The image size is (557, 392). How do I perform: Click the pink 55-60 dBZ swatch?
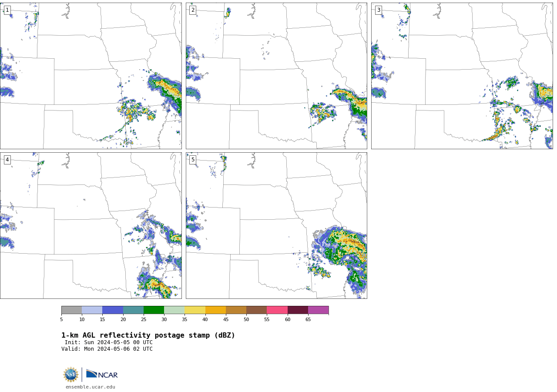[x=277, y=310]
